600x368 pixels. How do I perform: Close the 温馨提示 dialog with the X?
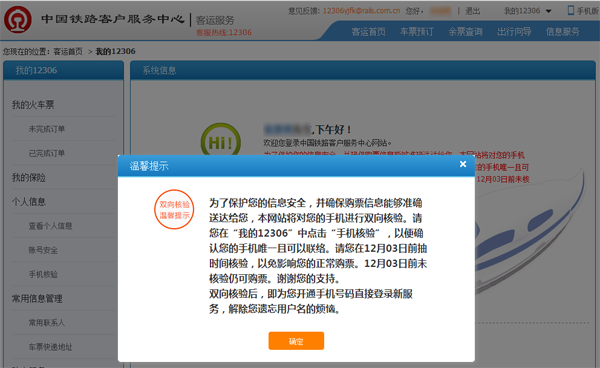click(463, 164)
